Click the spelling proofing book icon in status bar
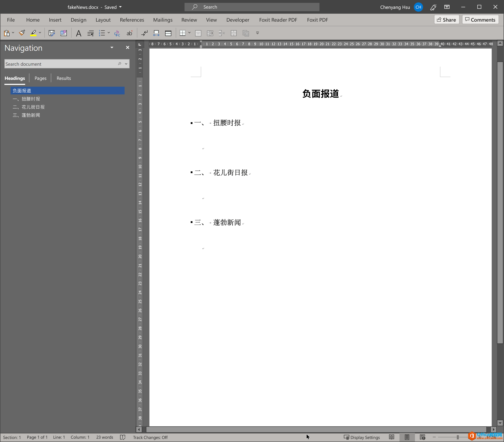Image resolution: width=504 pixels, height=442 pixels. [123, 437]
